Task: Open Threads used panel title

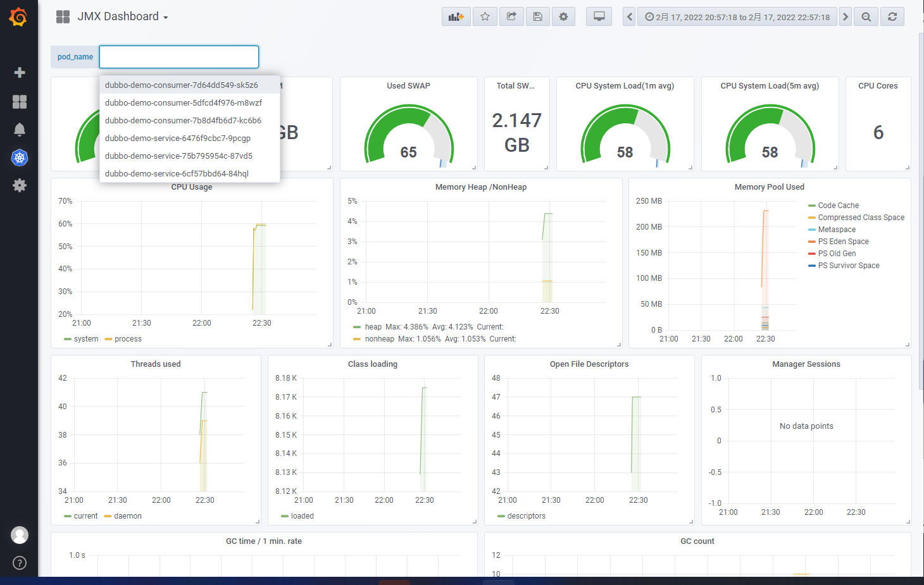Action: [x=156, y=364]
